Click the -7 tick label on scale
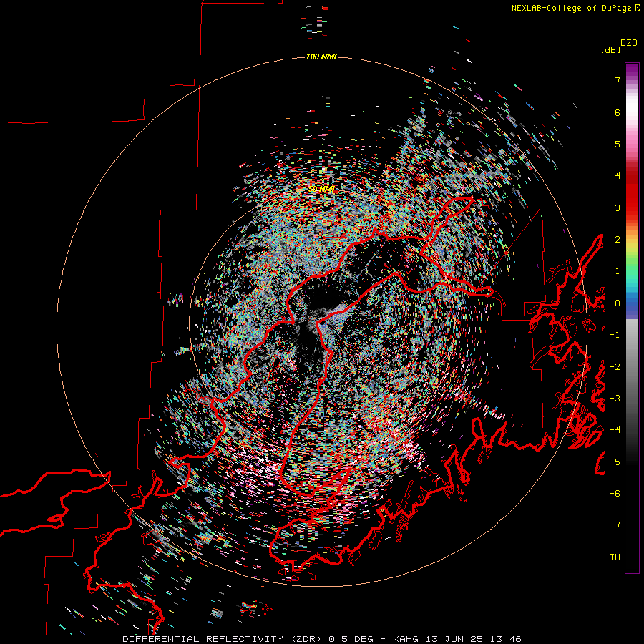The image size is (644, 644). point(615,525)
